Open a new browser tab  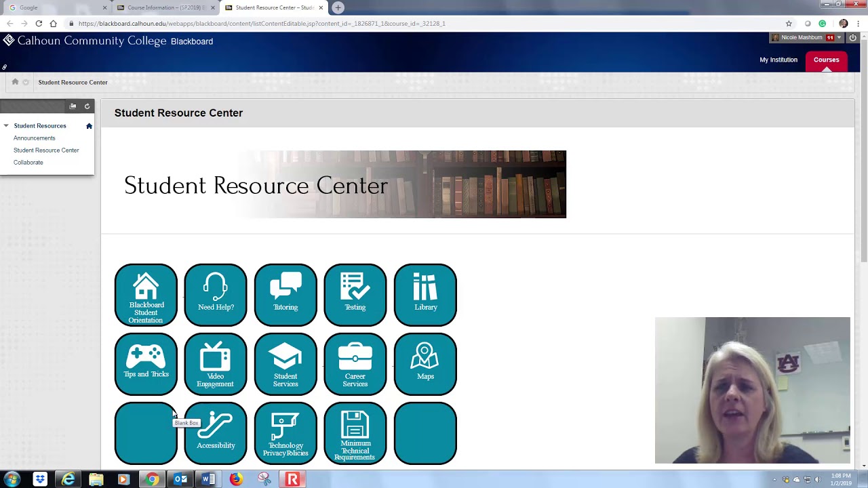[338, 7]
